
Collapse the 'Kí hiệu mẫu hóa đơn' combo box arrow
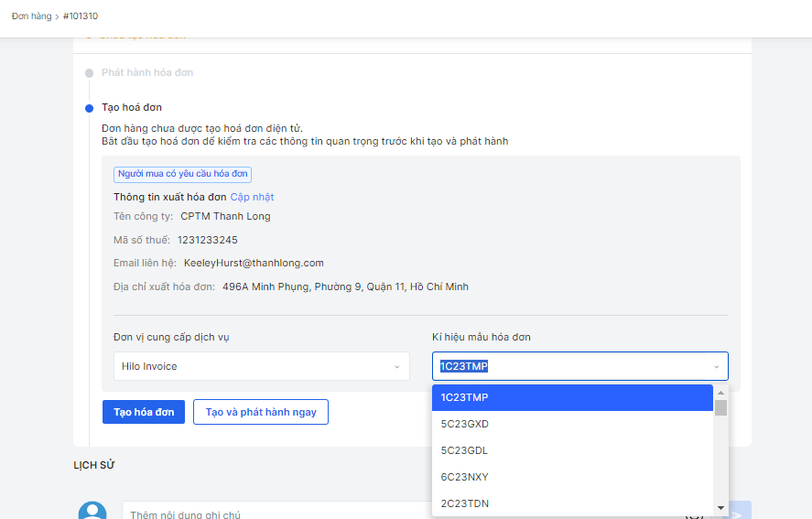tap(716, 367)
